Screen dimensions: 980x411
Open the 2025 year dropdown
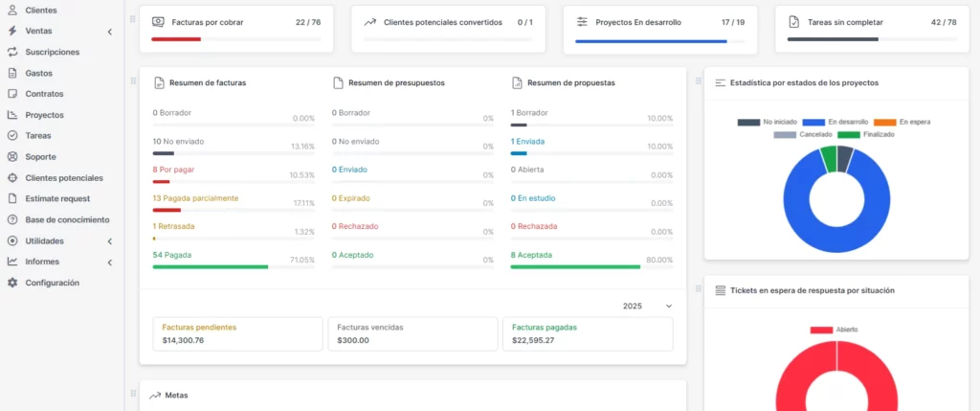point(648,307)
